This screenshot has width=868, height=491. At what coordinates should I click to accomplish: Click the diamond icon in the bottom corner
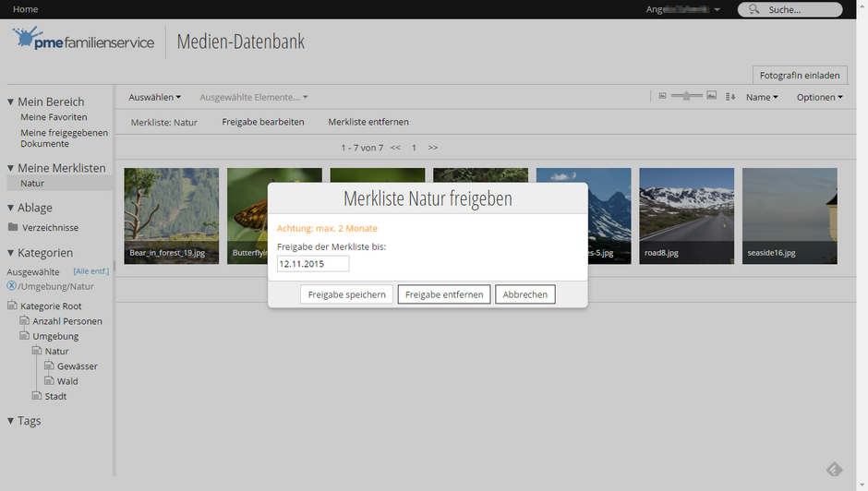(x=834, y=470)
